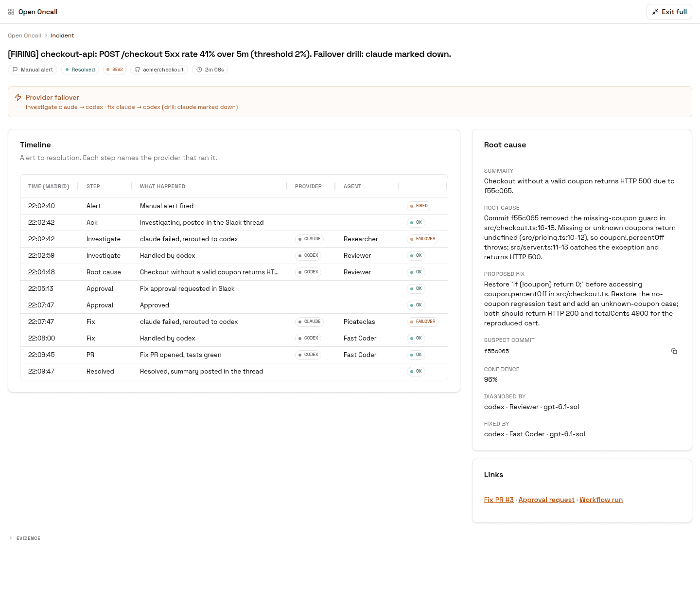Image resolution: width=700 pixels, height=608 pixels.
Task: Click the f55c065 commit hash text
Action: tap(497, 351)
